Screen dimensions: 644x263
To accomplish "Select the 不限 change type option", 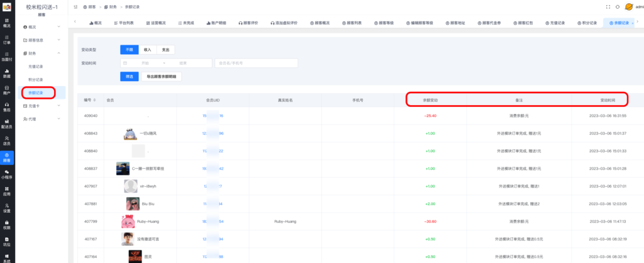I will pyautogui.click(x=130, y=49).
